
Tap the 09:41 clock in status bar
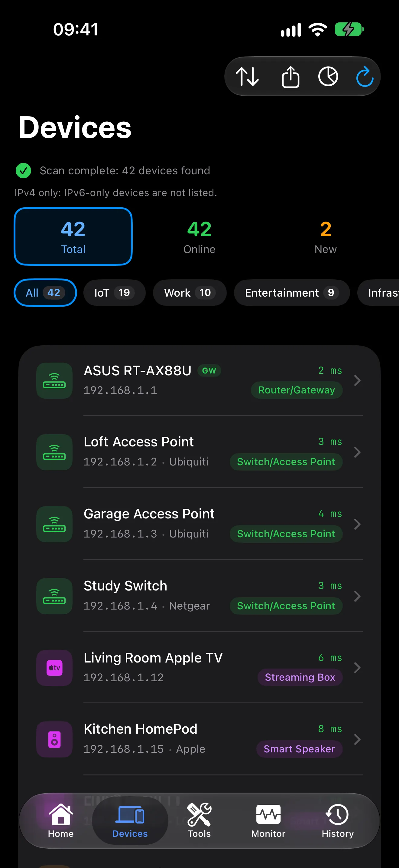tap(76, 30)
